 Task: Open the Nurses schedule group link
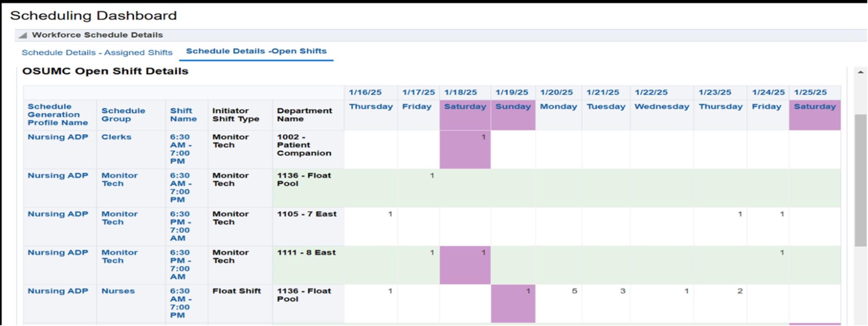click(118, 291)
